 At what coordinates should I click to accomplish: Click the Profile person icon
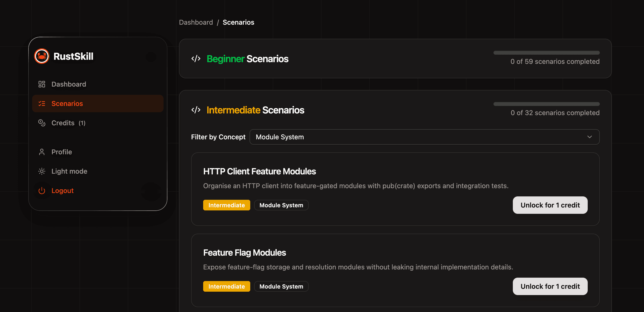[42, 152]
